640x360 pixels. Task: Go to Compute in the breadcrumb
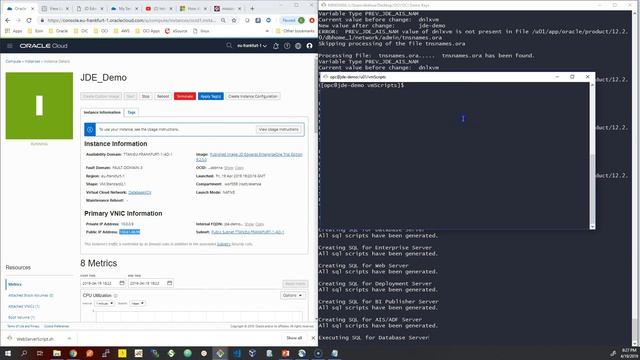pos(13,61)
